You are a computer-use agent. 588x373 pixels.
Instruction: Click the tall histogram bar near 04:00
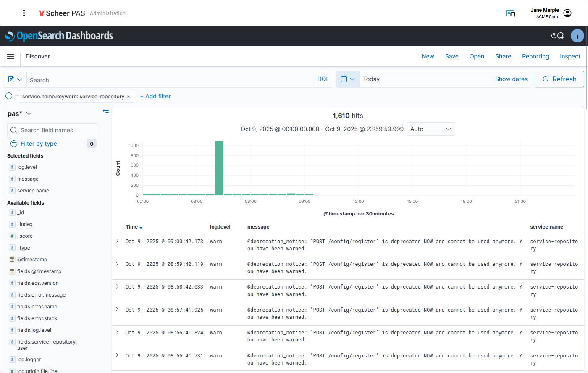click(219, 168)
